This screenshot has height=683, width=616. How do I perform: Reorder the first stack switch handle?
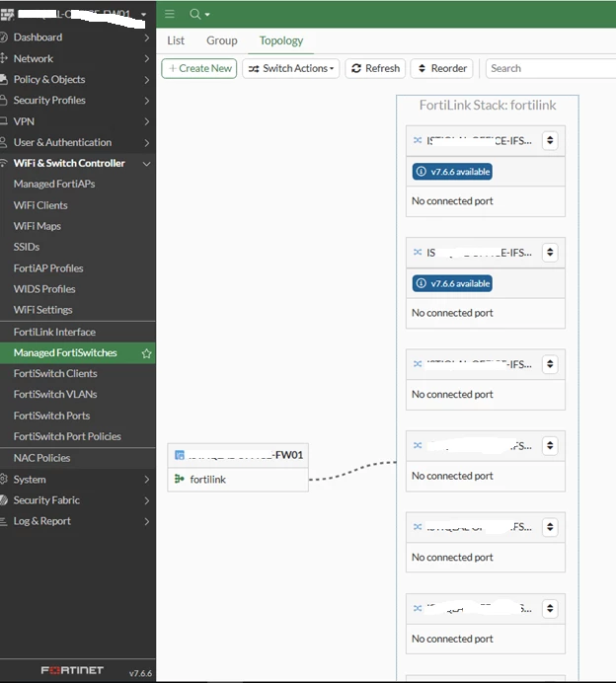click(x=550, y=140)
